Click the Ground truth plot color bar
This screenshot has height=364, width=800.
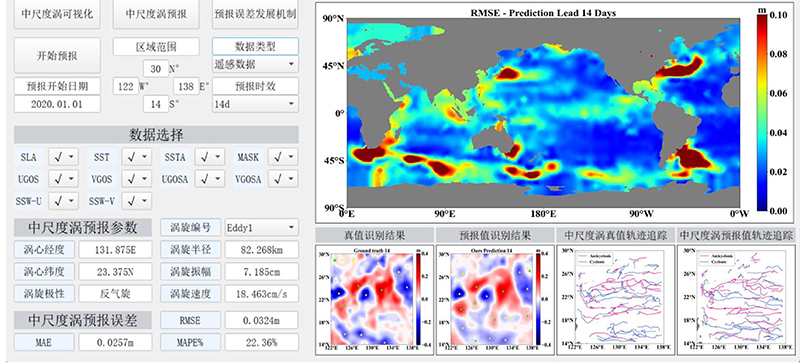(418, 299)
